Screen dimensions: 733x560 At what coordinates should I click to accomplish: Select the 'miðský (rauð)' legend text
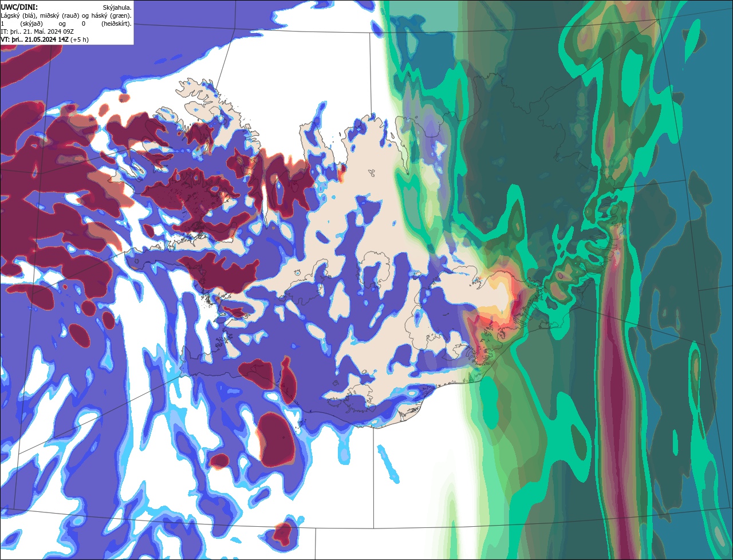(60, 16)
